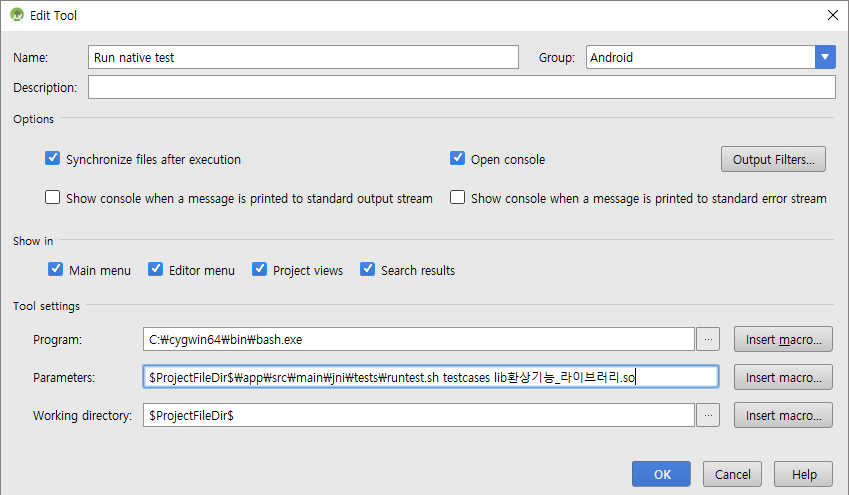Image resolution: width=849 pixels, height=495 pixels.
Task: Enable show console on standard output message
Action: (53, 198)
